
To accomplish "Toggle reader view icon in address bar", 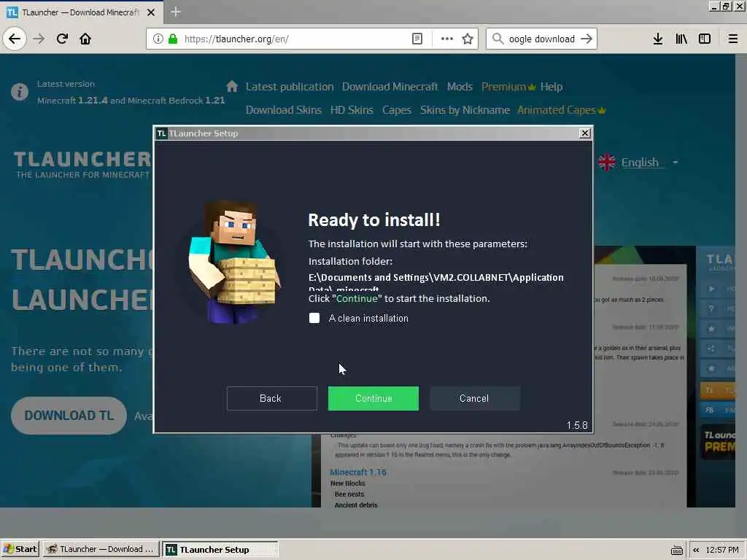I will [417, 39].
